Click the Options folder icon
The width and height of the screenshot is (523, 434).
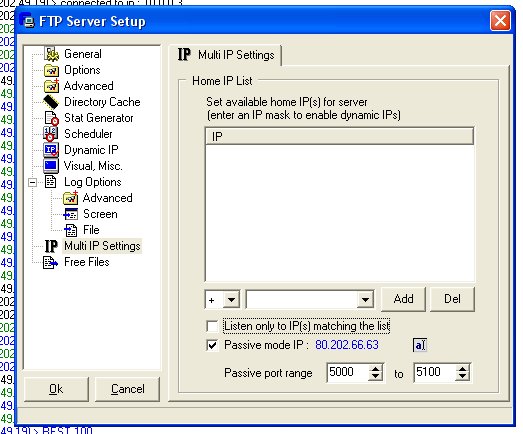pos(51,70)
